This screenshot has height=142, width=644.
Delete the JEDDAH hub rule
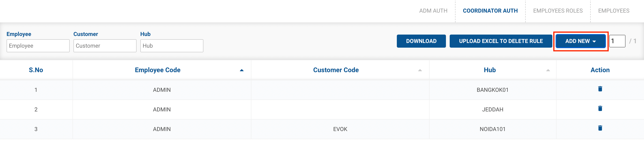[x=600, y=109]
